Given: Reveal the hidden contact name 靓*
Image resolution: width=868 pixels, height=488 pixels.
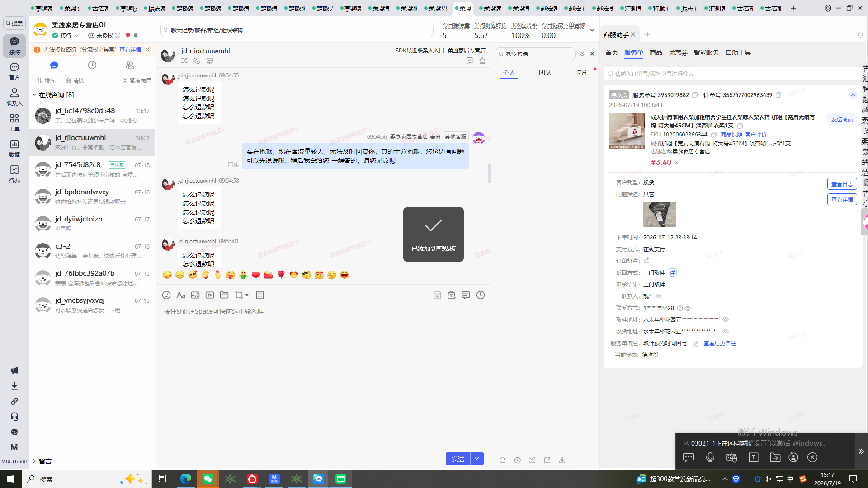Looking at the screenshot, I should (x=659, y=296).
